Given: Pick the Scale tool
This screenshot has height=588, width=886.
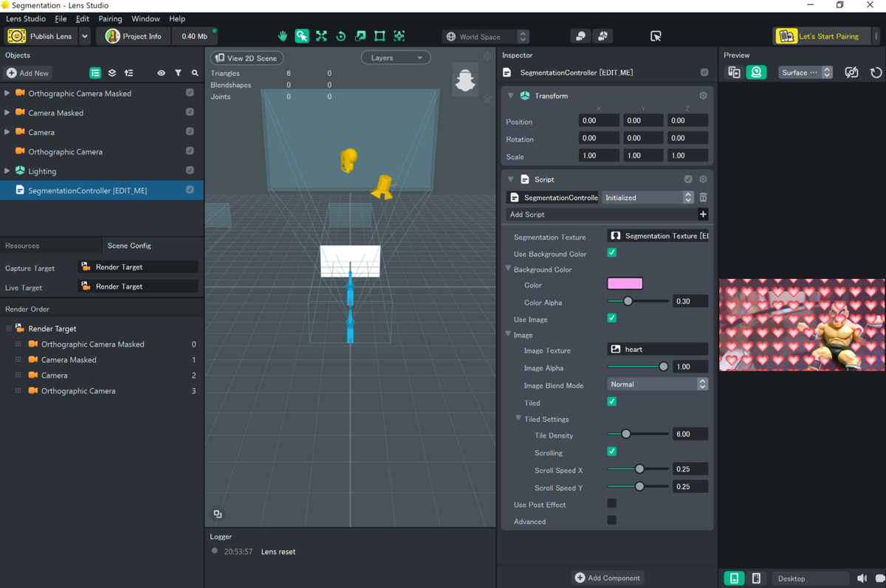Looking at the screenshot, I should pos(360,36).
